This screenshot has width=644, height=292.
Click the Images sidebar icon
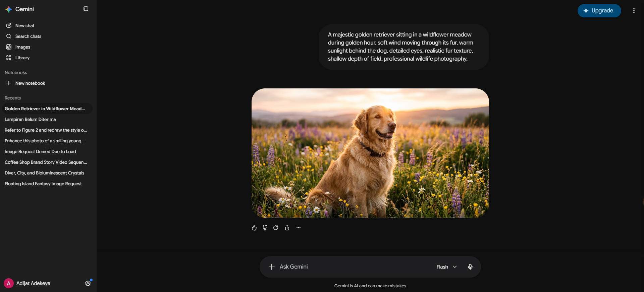9,47
